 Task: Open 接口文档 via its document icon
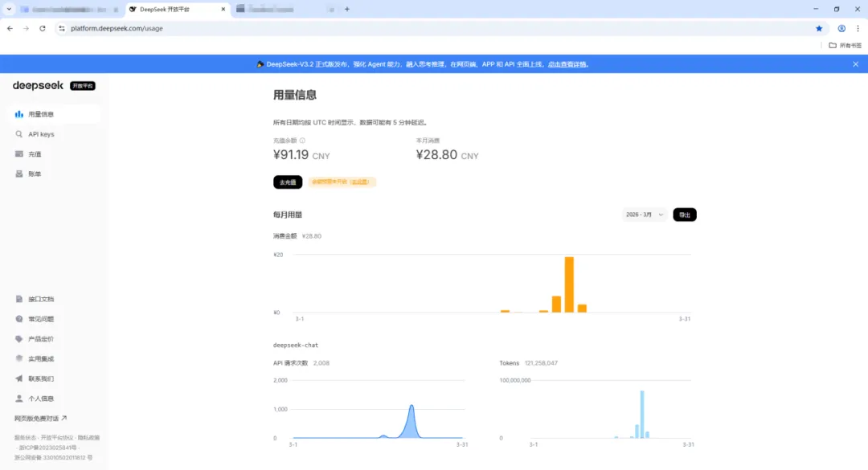point(18,299)
